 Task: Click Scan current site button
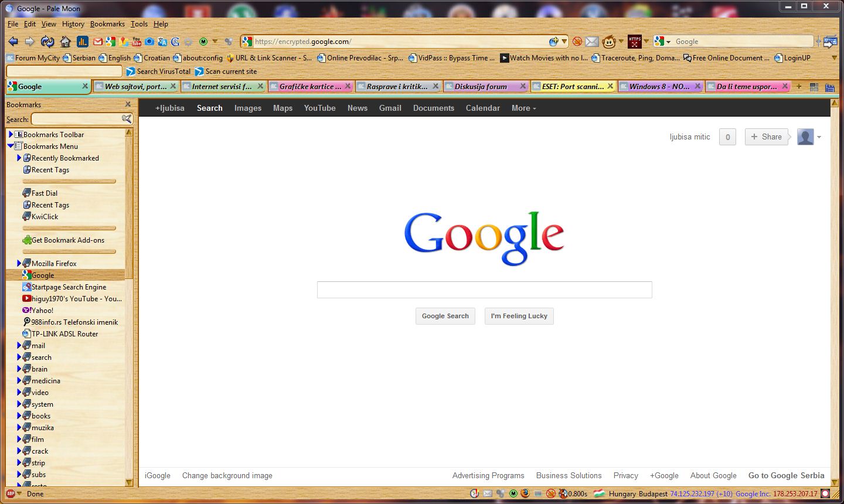click(x=226, y=71)
